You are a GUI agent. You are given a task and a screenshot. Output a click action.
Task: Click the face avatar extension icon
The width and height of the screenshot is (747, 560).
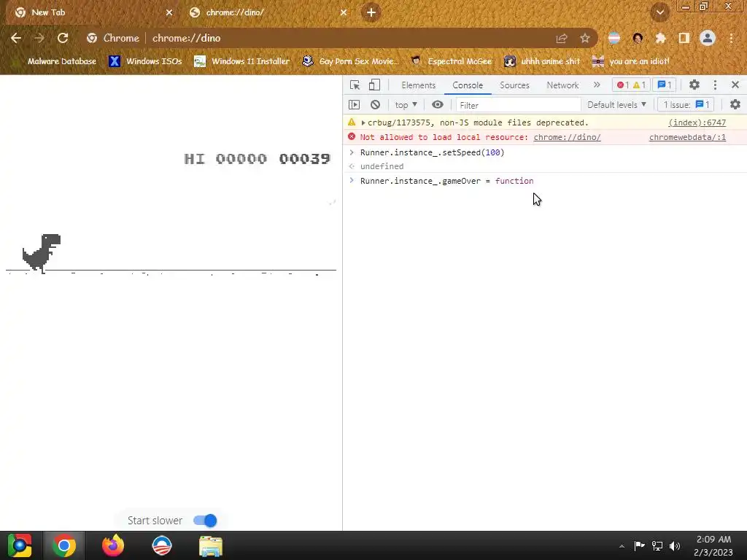pyautogui.click(x=638, y=38)
